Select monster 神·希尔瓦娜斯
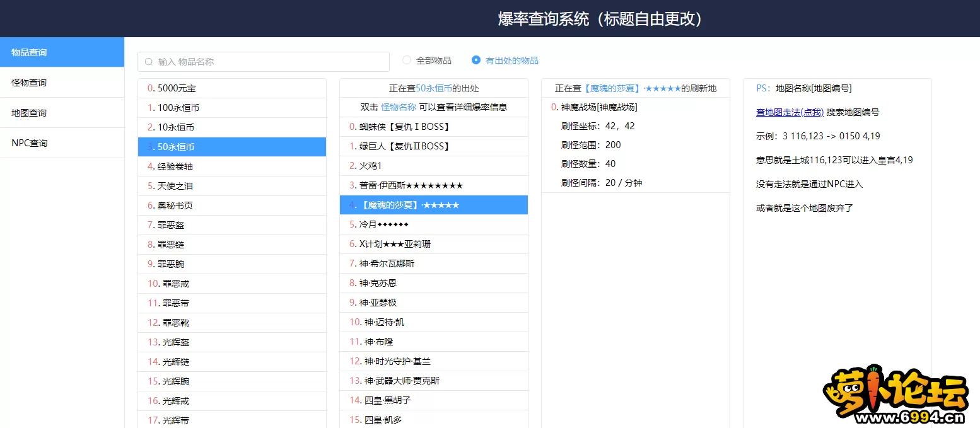980x428 pixels. pos(434,264)
